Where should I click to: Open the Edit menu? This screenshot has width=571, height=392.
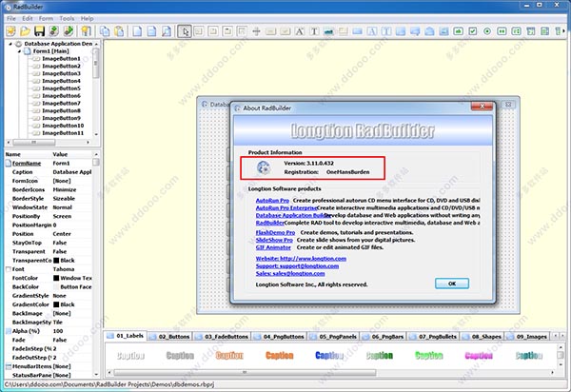pos(28,18)
